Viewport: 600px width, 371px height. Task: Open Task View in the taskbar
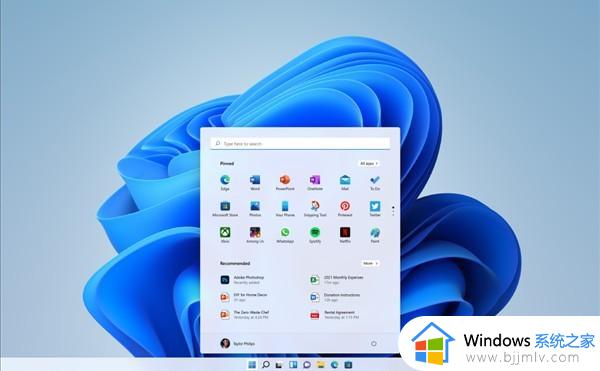pyautogui.click(x=279, y=365)
